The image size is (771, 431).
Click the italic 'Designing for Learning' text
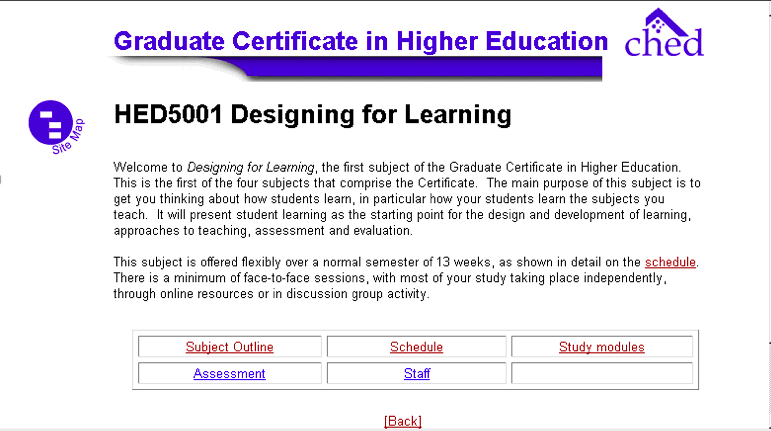click(x=251, y=168)
